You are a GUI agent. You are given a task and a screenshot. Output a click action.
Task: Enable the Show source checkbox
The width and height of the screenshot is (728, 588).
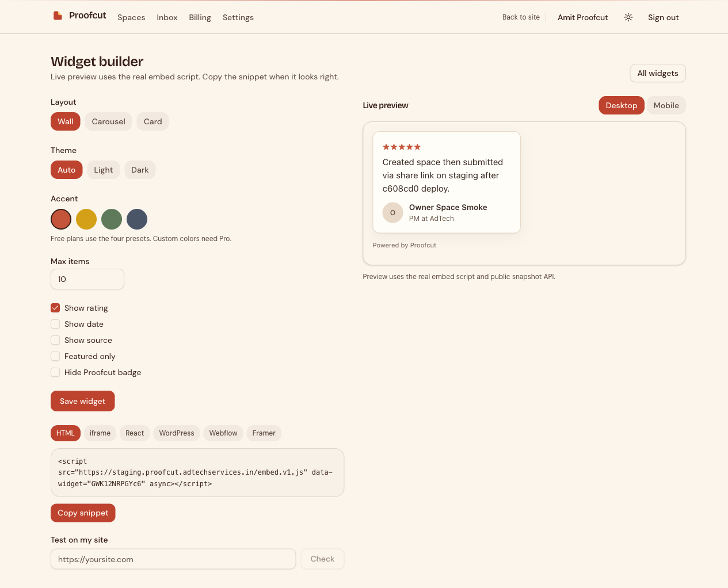tap(55, 340)
